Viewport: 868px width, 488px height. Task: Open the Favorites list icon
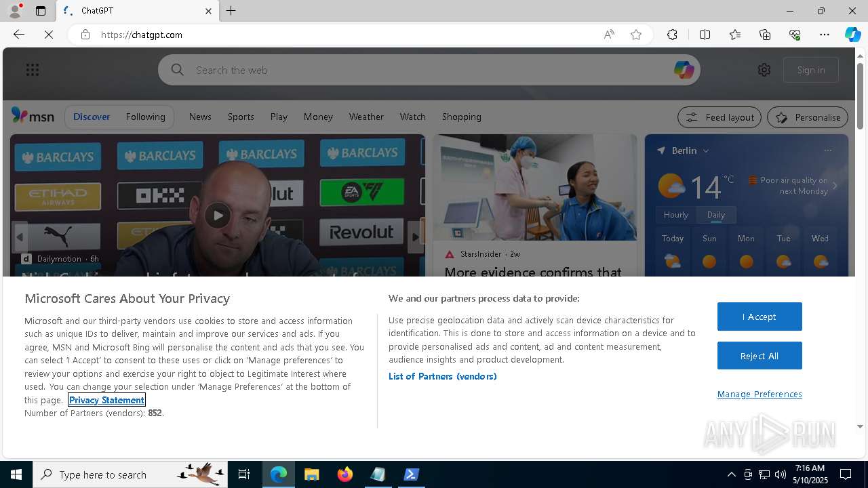pyautogui.click(x=735, y=35)
